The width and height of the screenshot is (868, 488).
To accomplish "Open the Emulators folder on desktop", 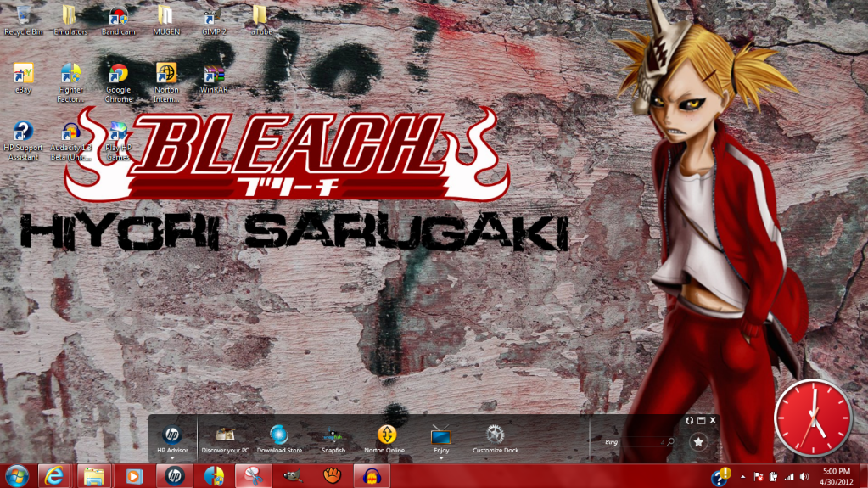I will point(70,20).
